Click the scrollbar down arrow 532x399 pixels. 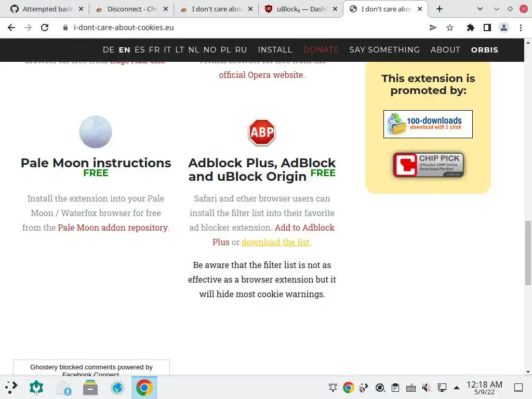click(528, 372)
